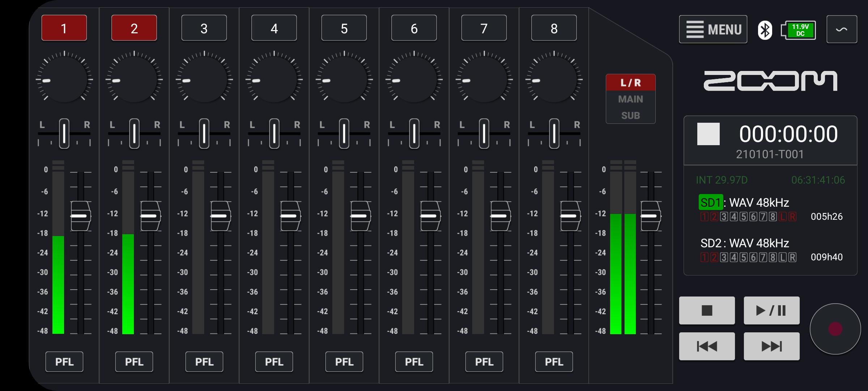This screenshot has width=868, height=391.
Task: Select the SD1 card label
Action: (x=711, y=202)
